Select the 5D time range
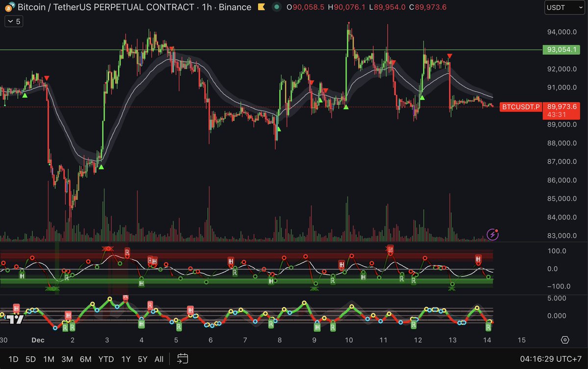This screenshot has height=369, width=588. (x=30, y=359)
